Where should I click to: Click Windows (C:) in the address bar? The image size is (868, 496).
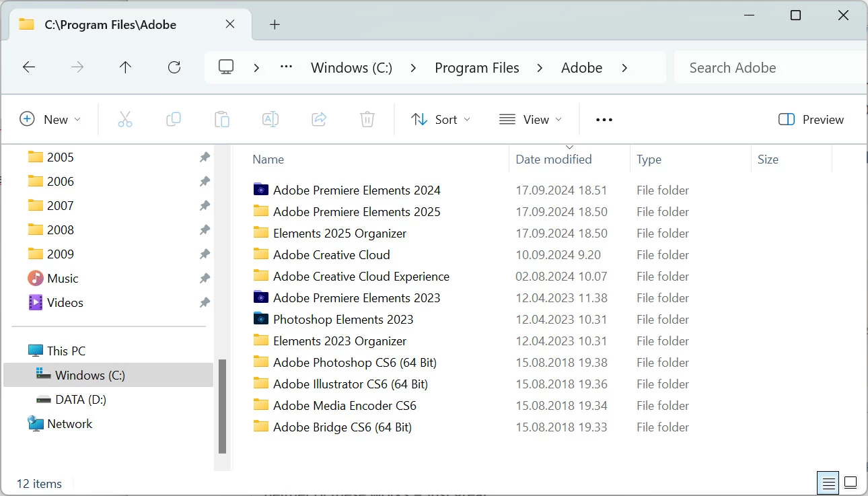click(351, 67)
